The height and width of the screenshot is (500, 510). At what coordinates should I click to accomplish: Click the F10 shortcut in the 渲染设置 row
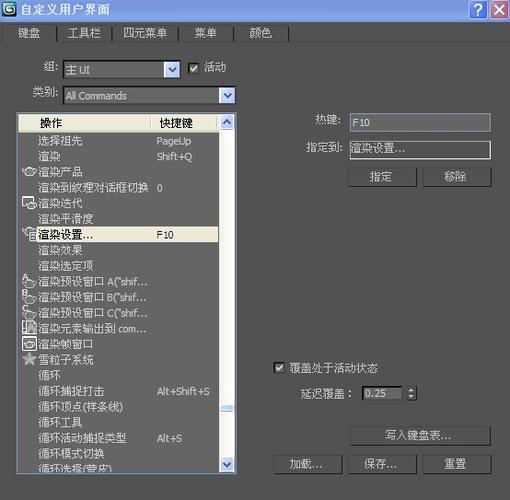[x=165, y=235]
